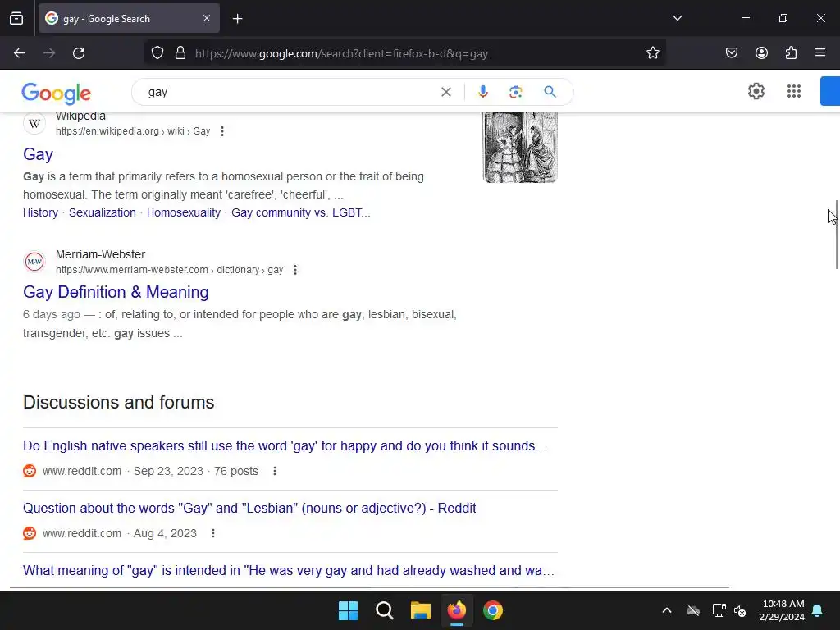Open 'Gay community vs. LGBT...' sublink

tap(300, 212)
